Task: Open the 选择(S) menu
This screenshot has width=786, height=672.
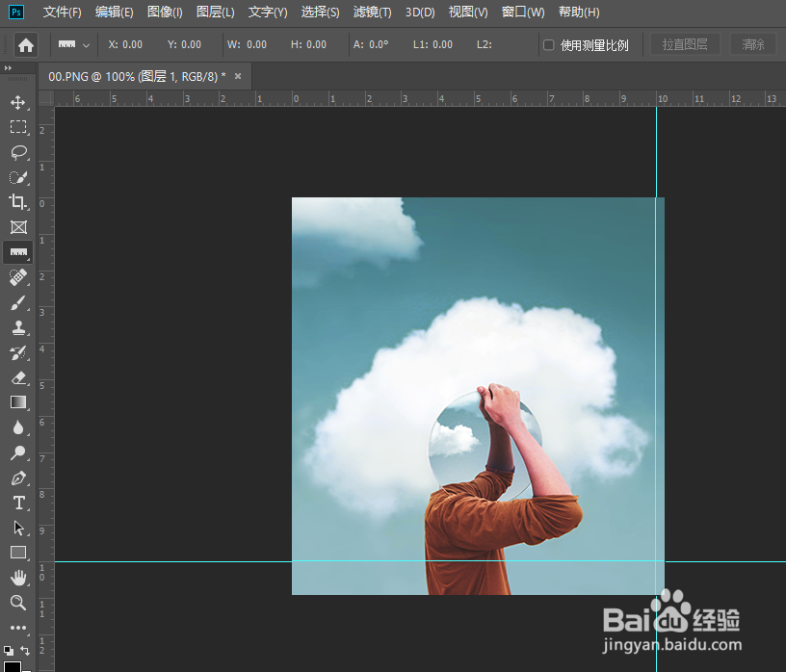Action: 320,12
